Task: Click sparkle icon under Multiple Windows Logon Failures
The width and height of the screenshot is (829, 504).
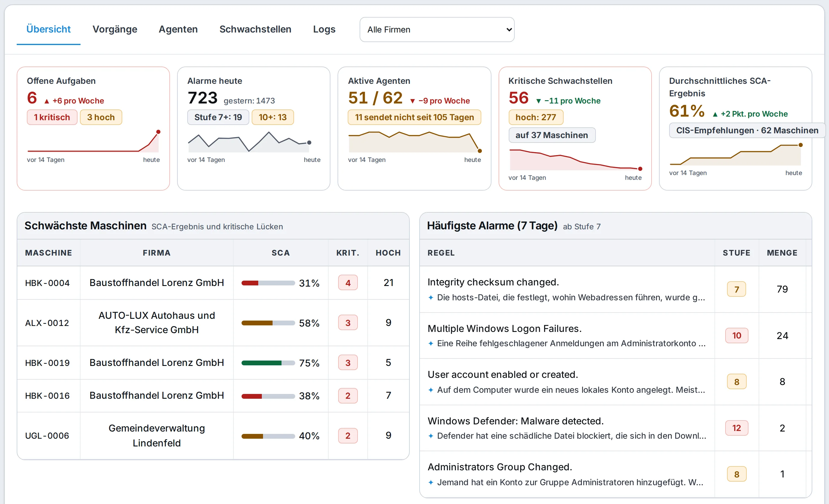Action: pyautogui.click(x=431, y=344)
